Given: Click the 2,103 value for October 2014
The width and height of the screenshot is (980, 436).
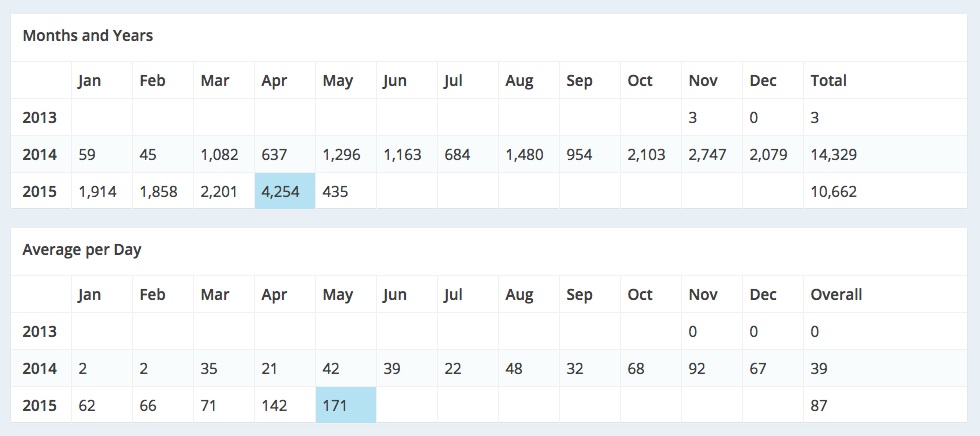Looking at the screenshot, I should (648, 155).
